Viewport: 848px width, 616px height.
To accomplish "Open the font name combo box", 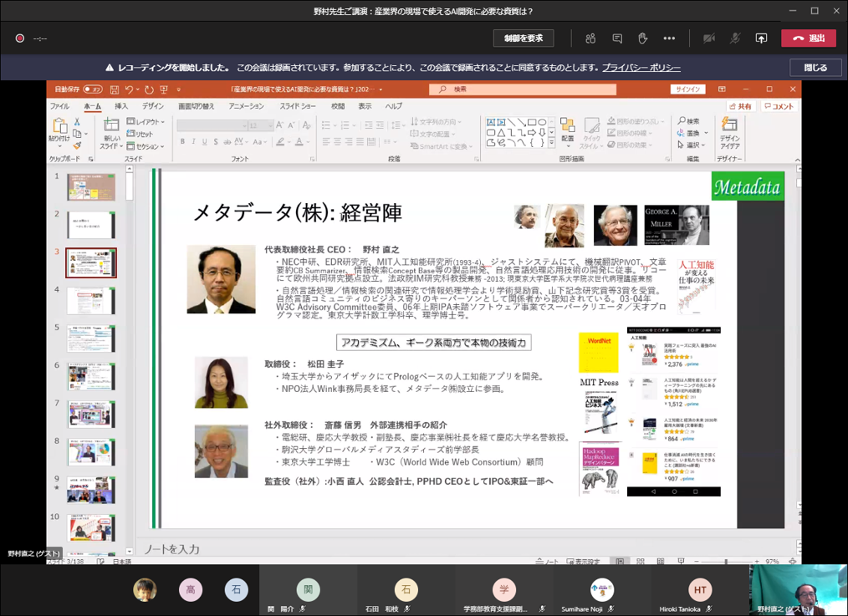I will coord(212,125).
